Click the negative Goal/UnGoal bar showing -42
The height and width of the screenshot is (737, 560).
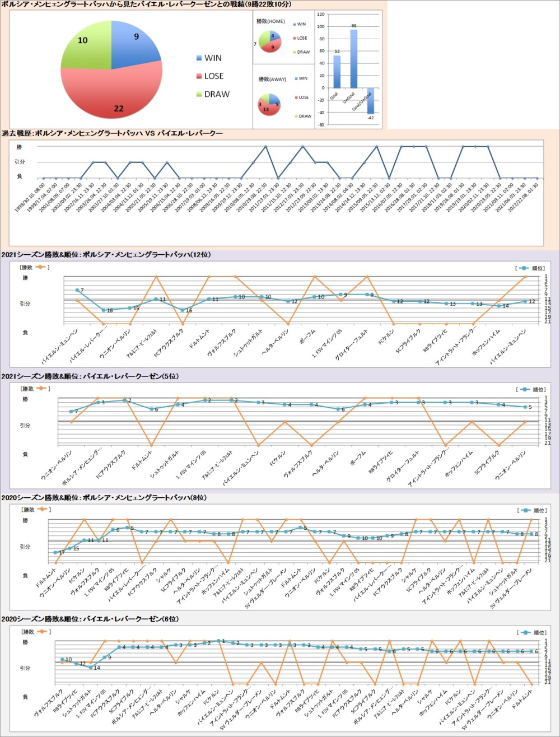pyautogui.click(x=370, y=100)
